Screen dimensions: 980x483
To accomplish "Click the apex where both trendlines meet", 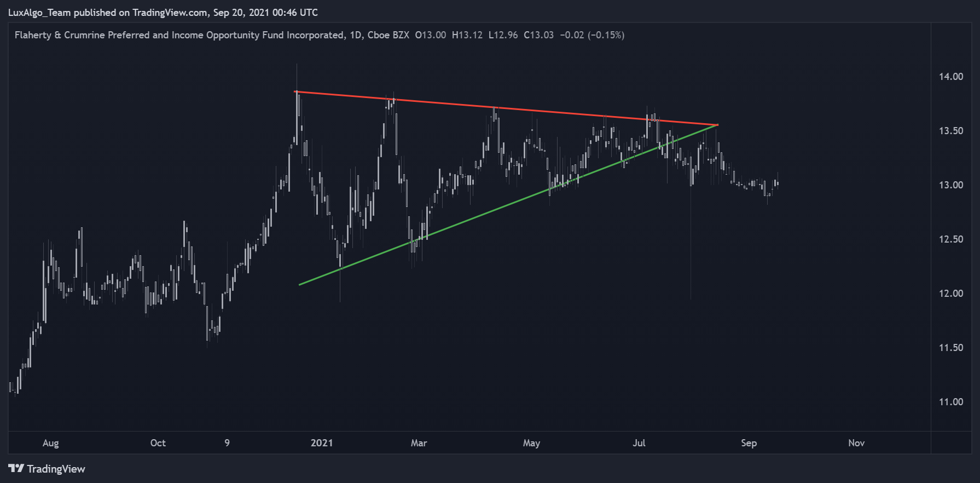I will click(717, 125).
